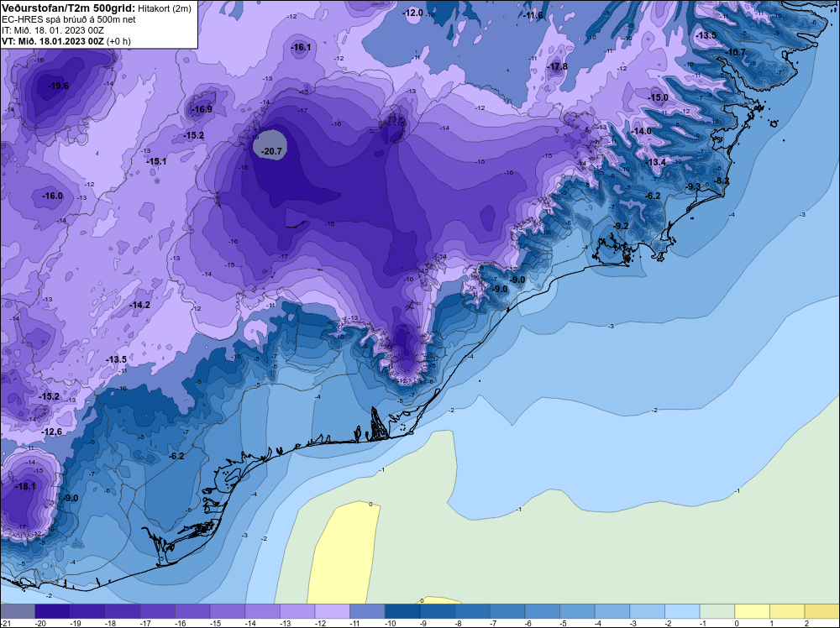Click the EC-HRES spá brúuð line
Image resolution: width=840 pixels, height=628 pixels.
pyautogui.click(x=69, y=19)
